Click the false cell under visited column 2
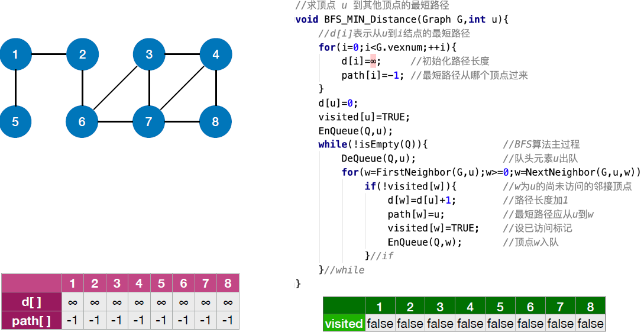Screen dimensions: 644x335 tap(410, 323)
